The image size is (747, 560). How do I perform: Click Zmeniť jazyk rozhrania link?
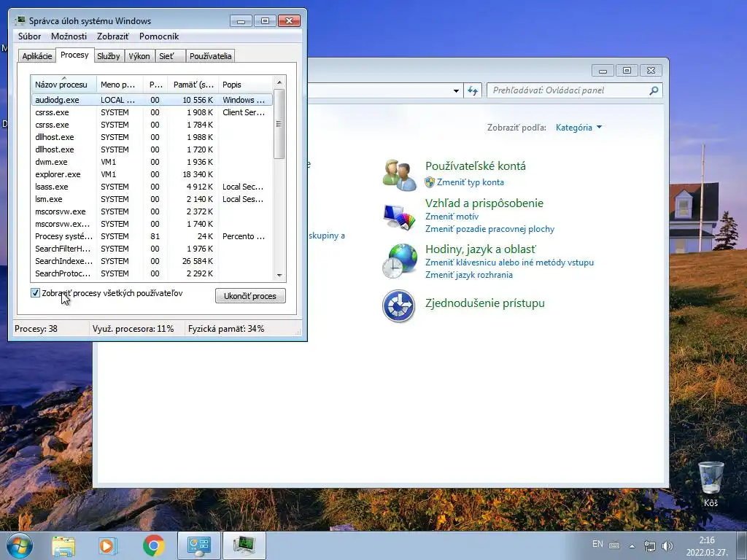pyautogui.click(x=469, y=275)
